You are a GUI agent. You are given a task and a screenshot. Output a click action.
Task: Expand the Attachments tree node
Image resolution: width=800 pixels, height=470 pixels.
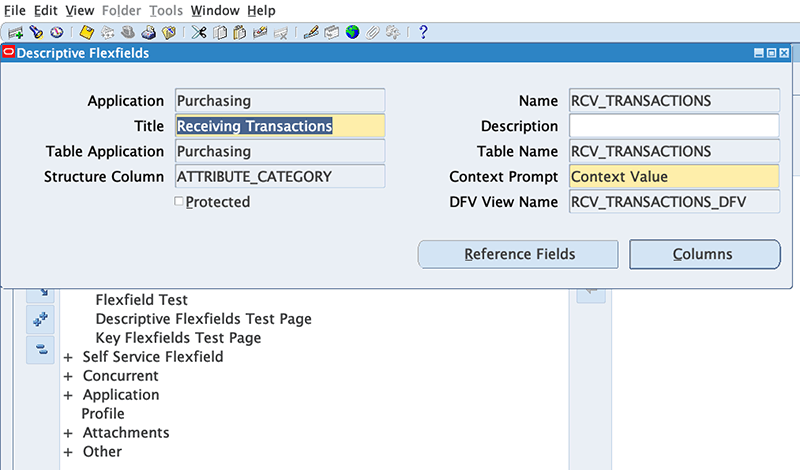tap(68, 433)
